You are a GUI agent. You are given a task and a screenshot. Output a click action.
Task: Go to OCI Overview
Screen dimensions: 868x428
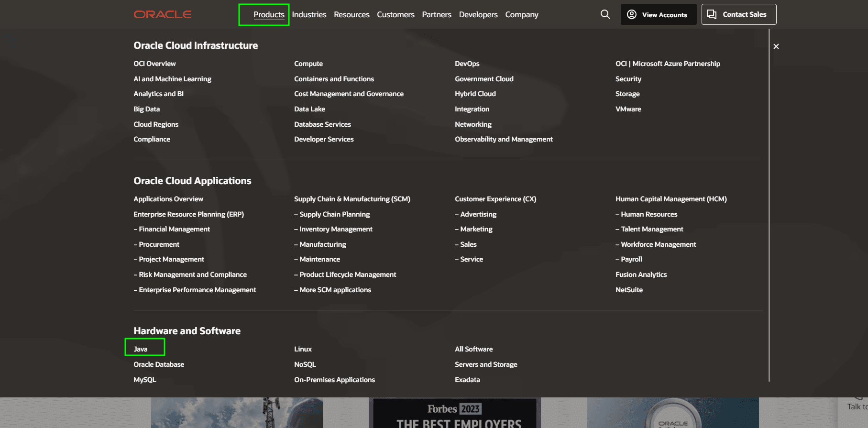[x=154, y=64]
